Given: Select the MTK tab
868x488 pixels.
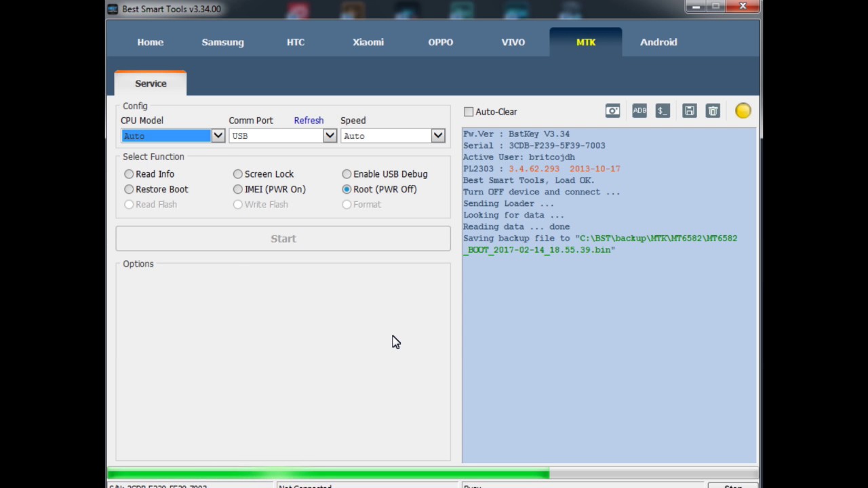Looking at the screenshot, I should [x=586, y=42].
